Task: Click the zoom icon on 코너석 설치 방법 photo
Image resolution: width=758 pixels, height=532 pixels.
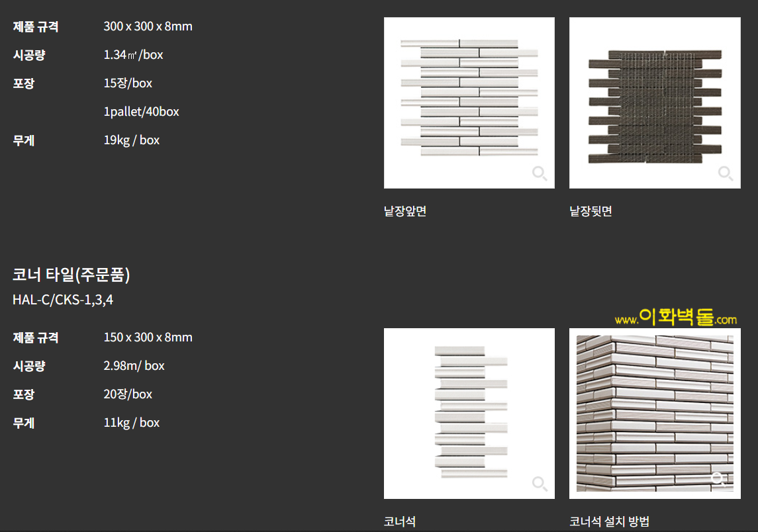Action: pos(718,478)
